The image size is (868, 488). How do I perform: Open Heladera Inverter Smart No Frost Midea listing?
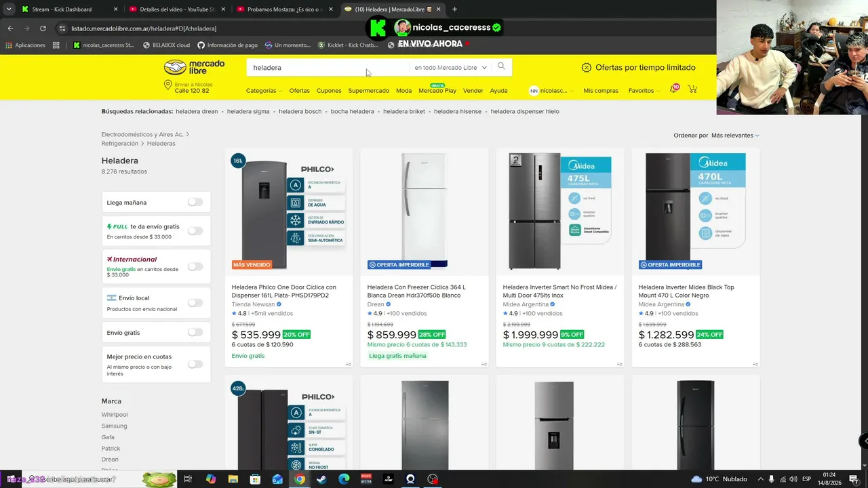click(559, 291)
